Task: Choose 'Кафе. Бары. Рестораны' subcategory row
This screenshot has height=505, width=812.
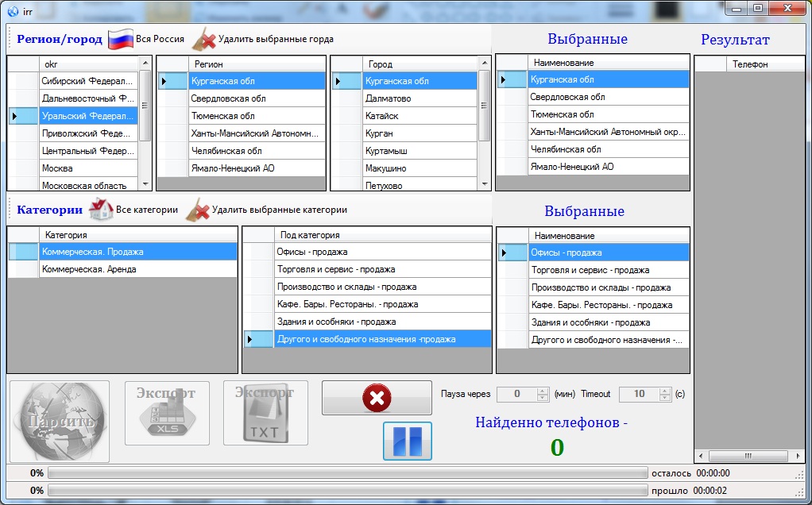Action: 381,304
